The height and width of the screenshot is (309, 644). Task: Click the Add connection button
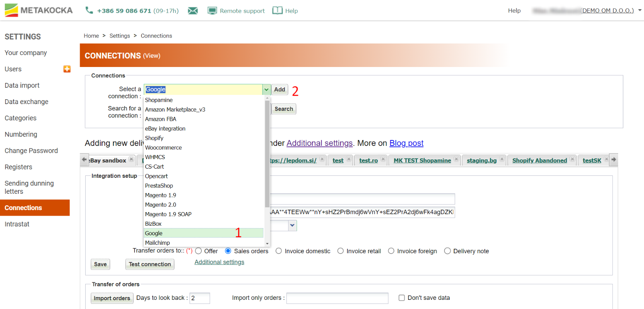280,90
